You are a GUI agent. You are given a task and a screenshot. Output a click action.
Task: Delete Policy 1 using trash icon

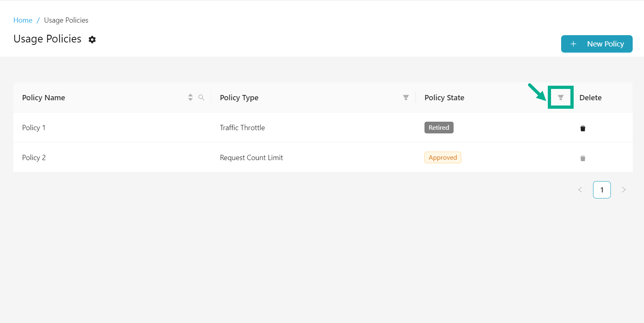coord(583,129)
